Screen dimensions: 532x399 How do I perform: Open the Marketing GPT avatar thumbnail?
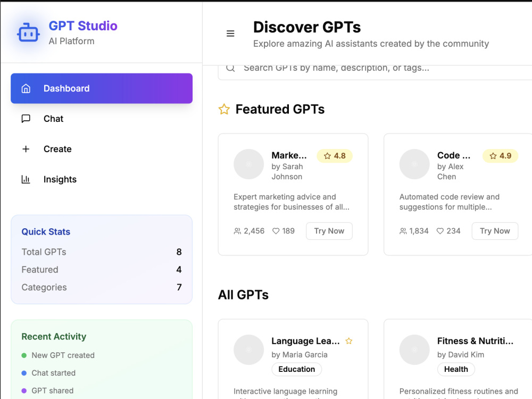click(248, 164)
